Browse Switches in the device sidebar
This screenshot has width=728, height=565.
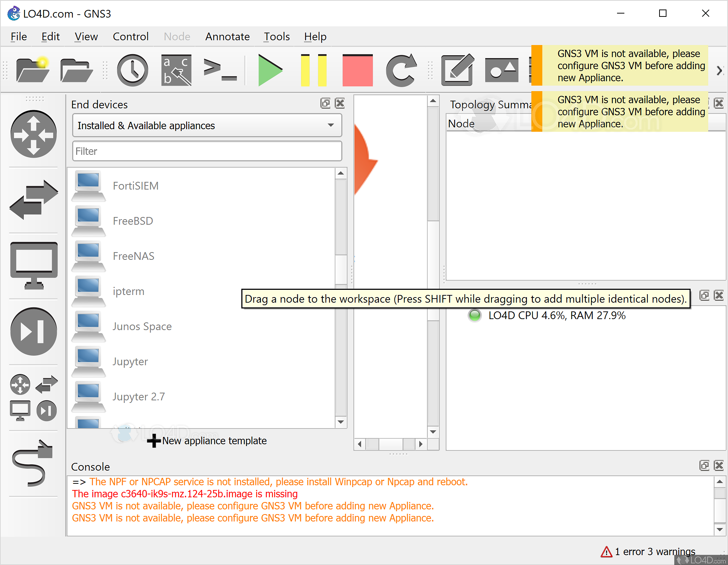pyautogui.click(x=33, y=200)
